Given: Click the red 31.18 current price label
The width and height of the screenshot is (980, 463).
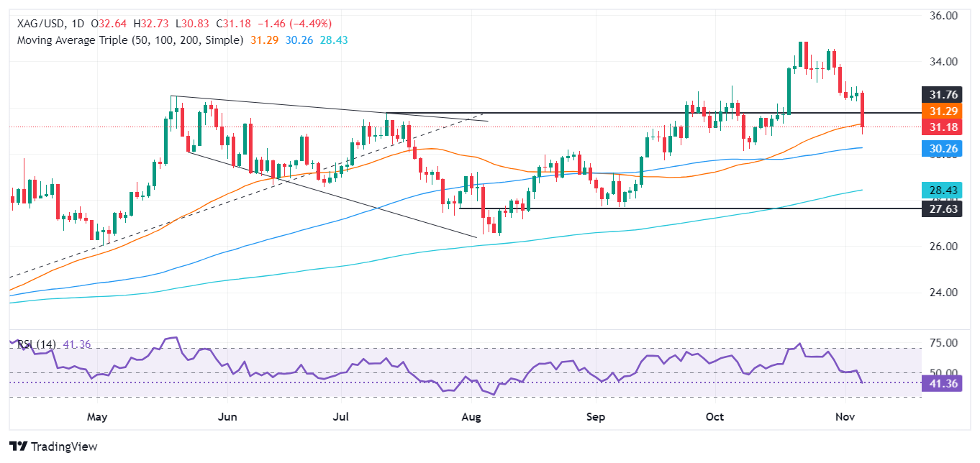Looking at the screenshot, I should coord(942,127).
